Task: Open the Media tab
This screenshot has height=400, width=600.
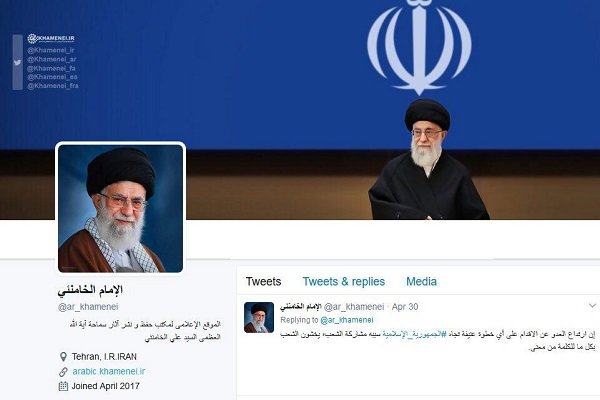Action: click(421, 281)
